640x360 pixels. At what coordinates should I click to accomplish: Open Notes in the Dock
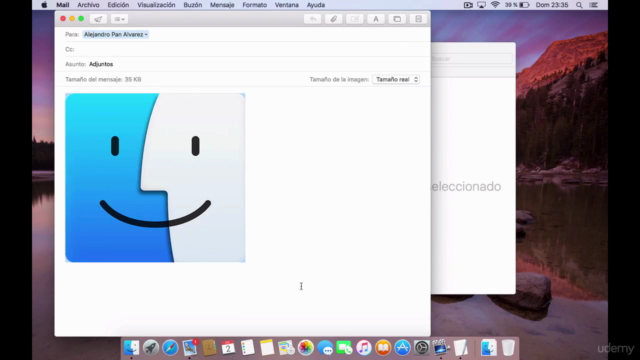267,348
